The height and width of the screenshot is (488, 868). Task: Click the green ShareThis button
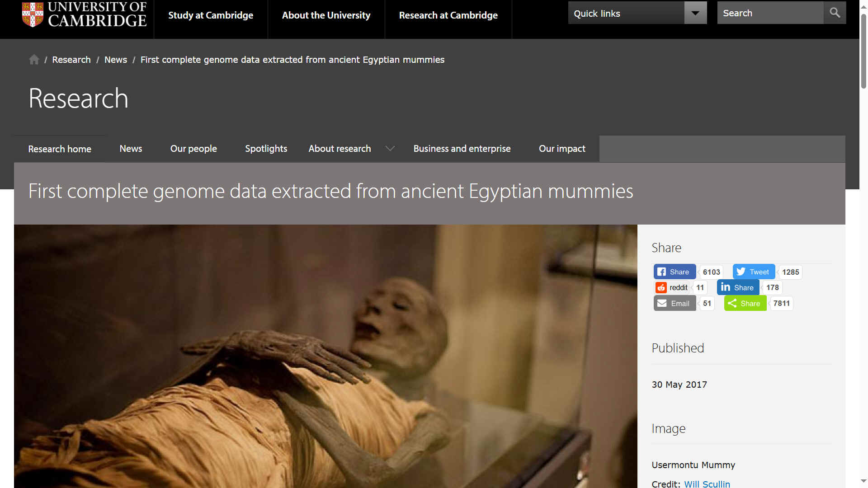click(745, 303)
